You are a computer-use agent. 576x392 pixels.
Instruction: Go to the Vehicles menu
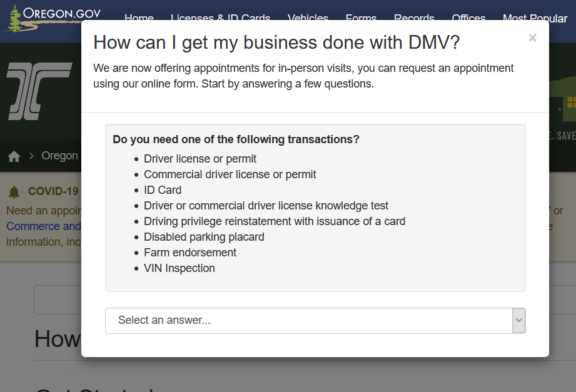click(x=308, y=18)
